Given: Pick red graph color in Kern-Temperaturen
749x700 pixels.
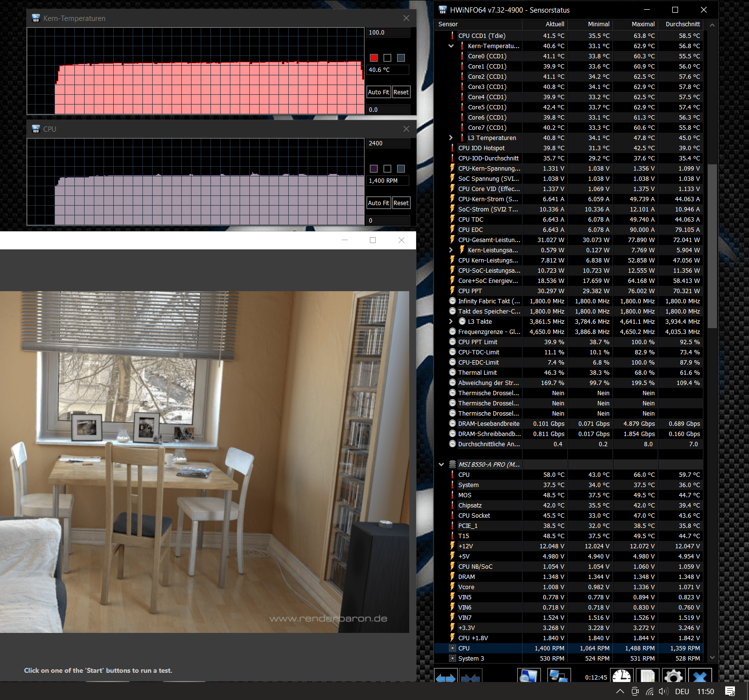Looking at the screenshot, I should point(374,58).
